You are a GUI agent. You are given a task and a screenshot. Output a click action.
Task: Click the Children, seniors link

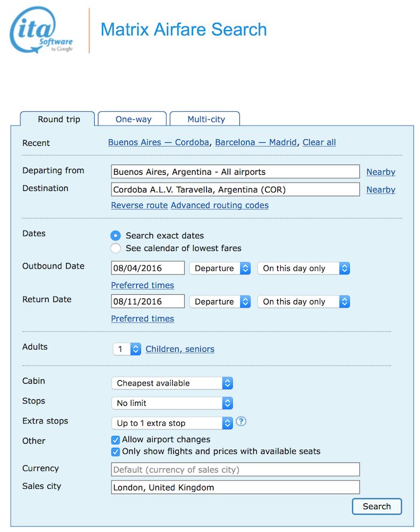[x=180, y=349]
